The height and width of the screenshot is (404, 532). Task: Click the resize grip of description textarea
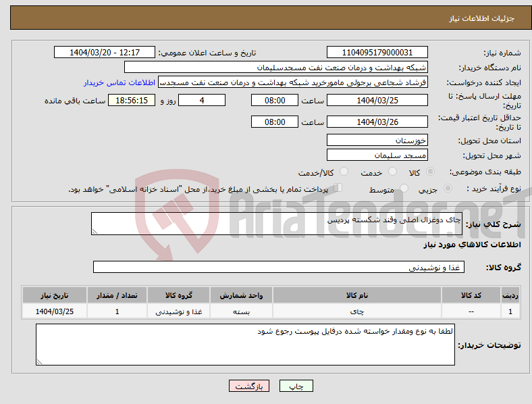[x=95, y=232]
